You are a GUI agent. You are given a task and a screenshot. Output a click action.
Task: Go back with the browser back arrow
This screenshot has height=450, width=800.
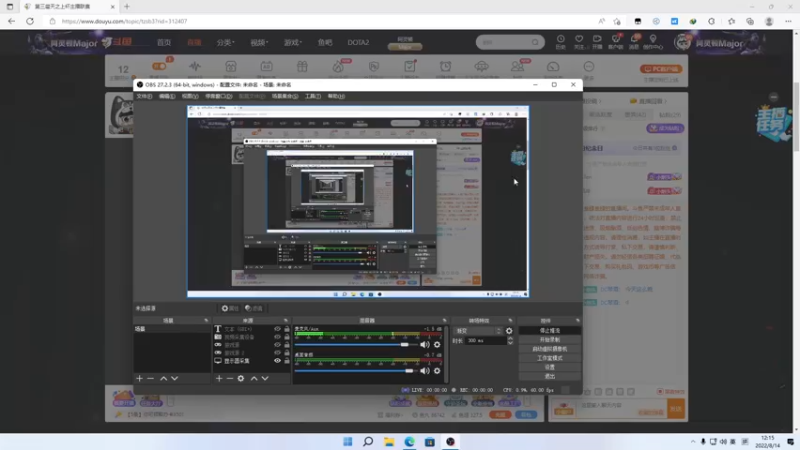(x=11, y=21)
